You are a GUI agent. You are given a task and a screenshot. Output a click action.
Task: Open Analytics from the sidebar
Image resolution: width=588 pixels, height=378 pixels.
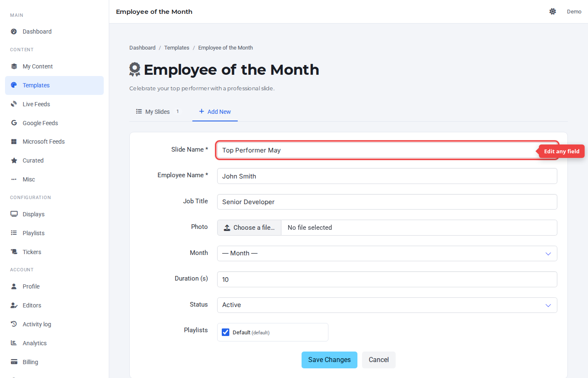tap(54, 343)
